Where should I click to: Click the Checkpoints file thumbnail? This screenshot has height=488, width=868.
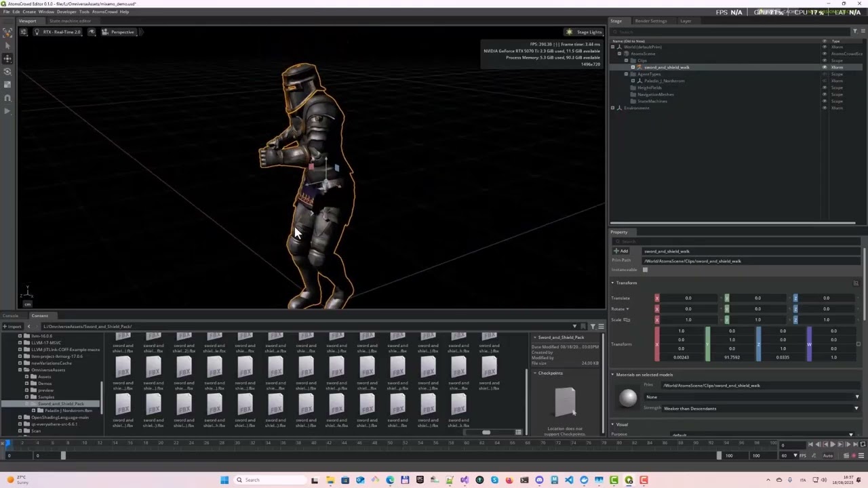565,401
